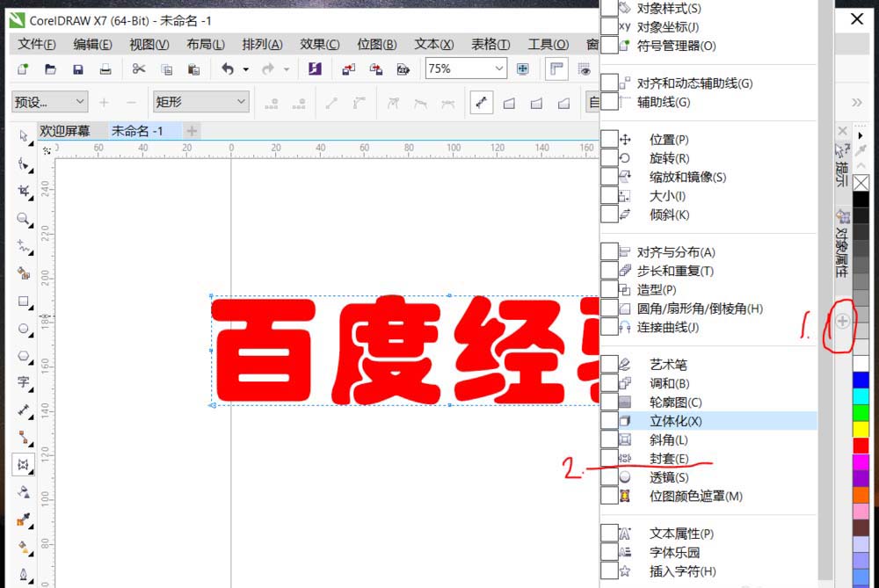The height and width of the screenshot is (588, 879).
Task: Switch to the 欢迎屏幕 tab
Action: [x=64, y=131]
